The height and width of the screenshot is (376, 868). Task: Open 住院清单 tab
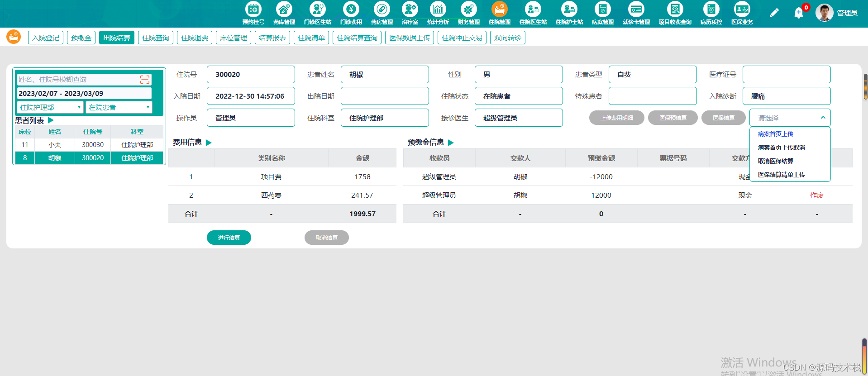311,38
